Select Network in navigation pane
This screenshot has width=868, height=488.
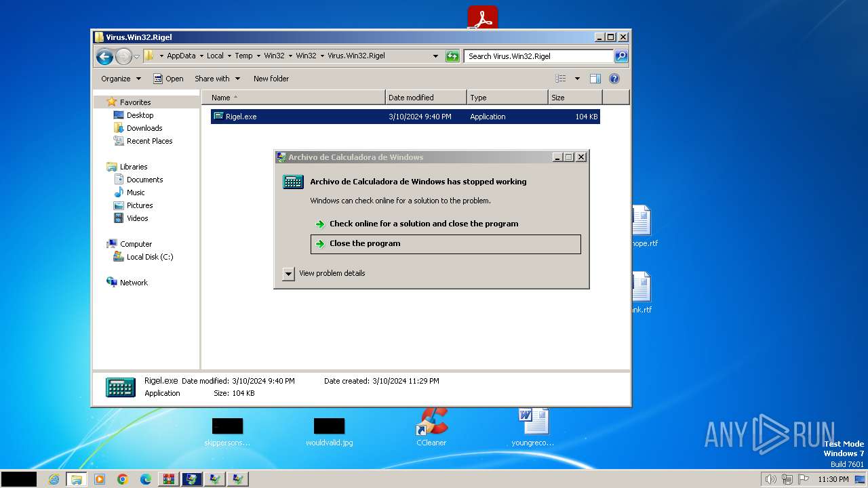pyautogui.click(x=134, y=283)
